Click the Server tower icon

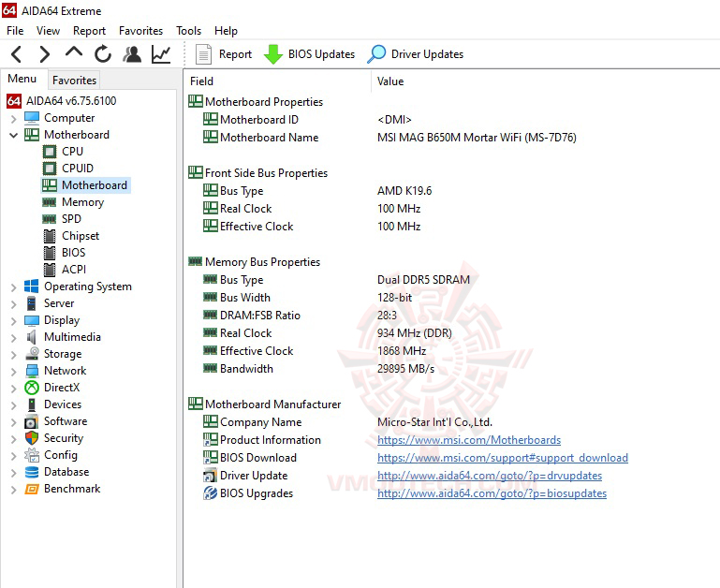point(31,303)
